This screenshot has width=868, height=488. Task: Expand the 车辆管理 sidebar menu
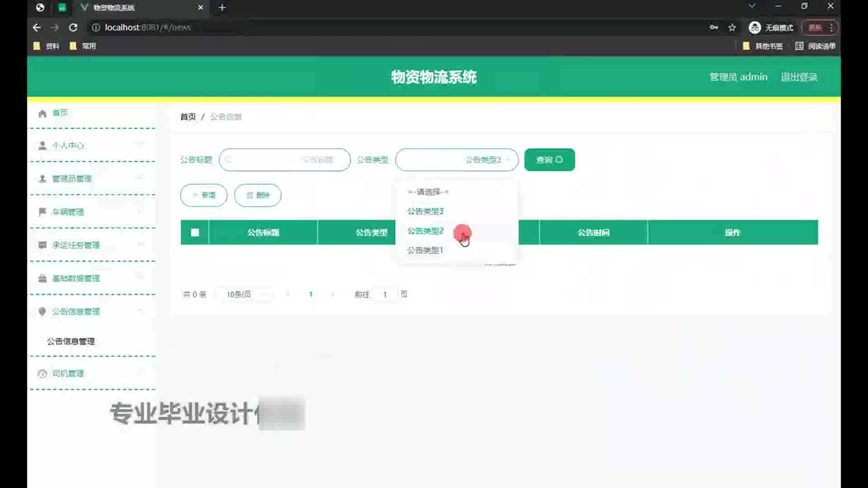coord(92,212)
